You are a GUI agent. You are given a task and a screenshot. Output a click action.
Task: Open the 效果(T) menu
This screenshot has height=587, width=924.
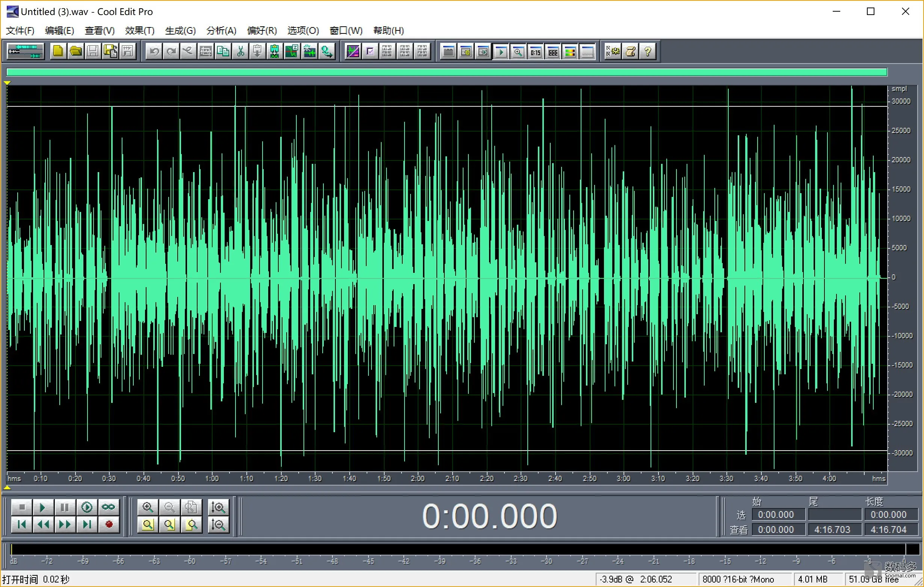point(140,30)
